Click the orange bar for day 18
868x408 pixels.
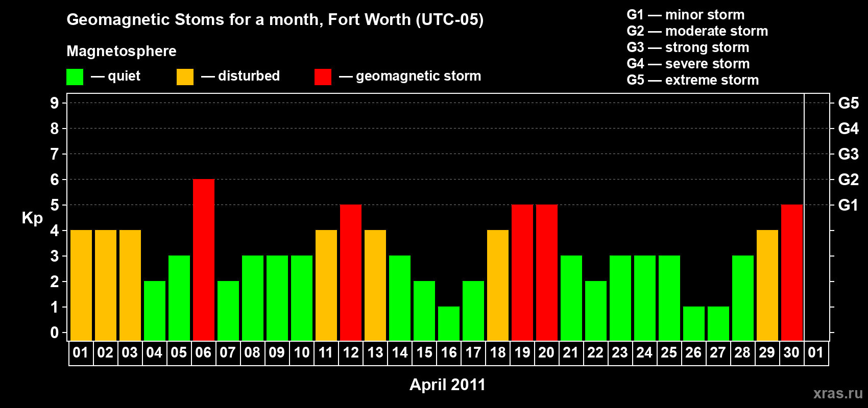pyautogui.click(x=498, y=285)
